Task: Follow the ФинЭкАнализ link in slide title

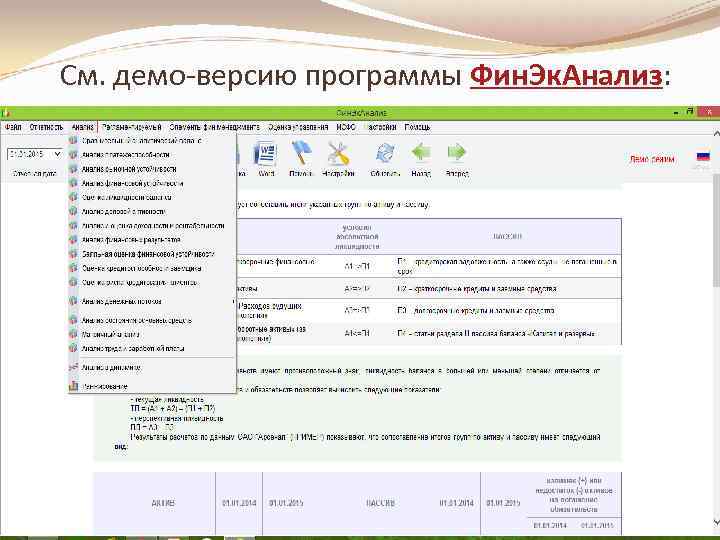Action: (x=566, y=76)
